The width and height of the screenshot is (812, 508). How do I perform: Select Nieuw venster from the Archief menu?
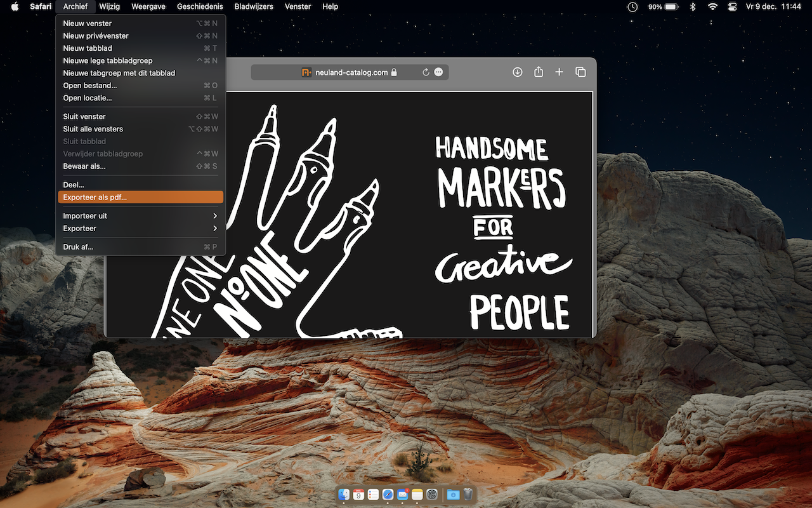tap(140, 23)
